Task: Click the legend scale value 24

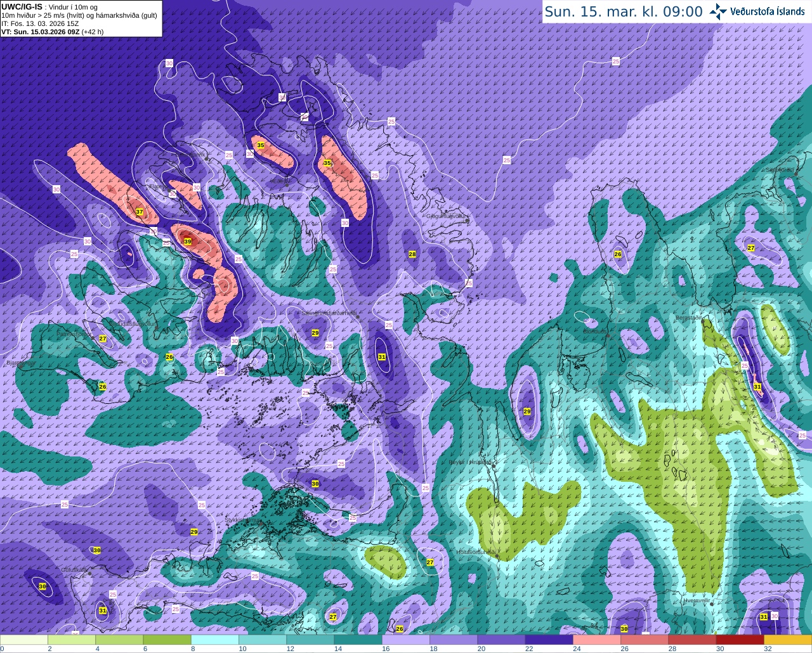Action: [x=576, y=649]
